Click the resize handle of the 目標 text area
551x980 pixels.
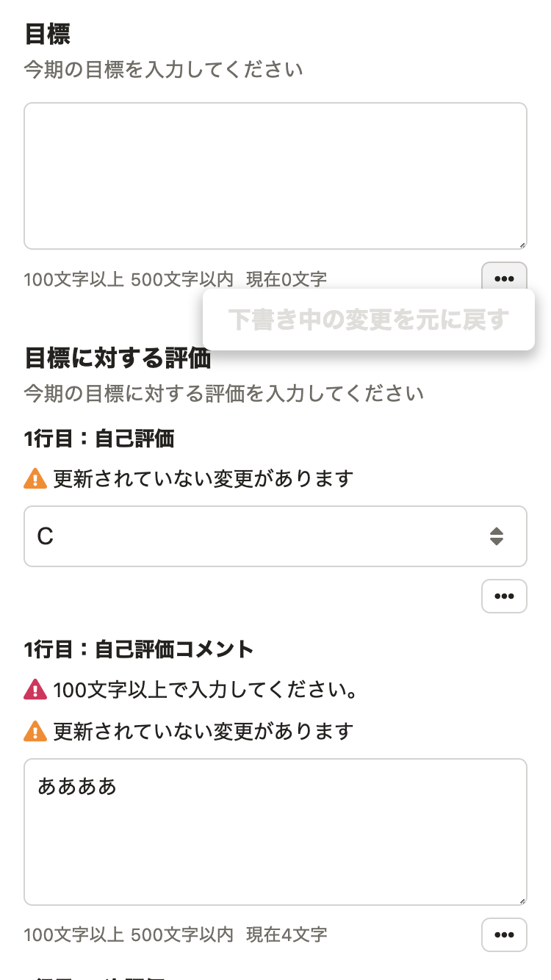[x=522, y=245]
